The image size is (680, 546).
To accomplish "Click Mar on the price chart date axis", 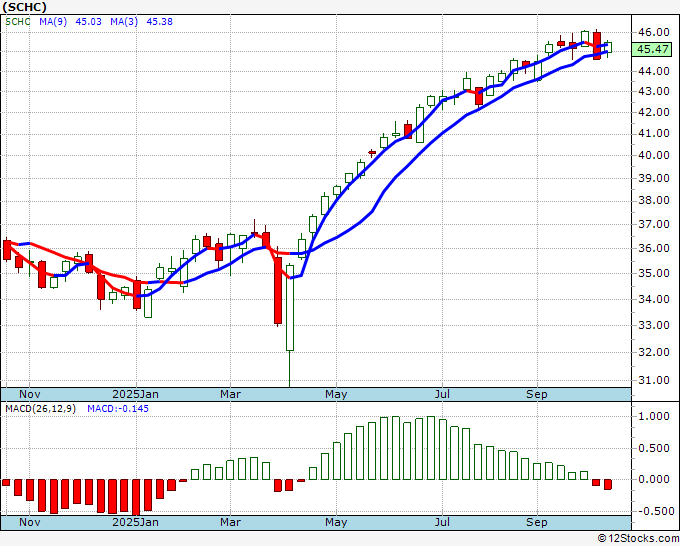I will [230, 394].
